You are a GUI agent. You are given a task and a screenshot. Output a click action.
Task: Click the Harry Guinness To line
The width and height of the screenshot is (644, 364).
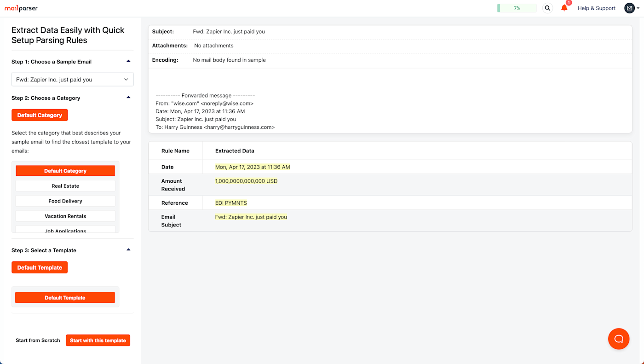click(215, 127)
